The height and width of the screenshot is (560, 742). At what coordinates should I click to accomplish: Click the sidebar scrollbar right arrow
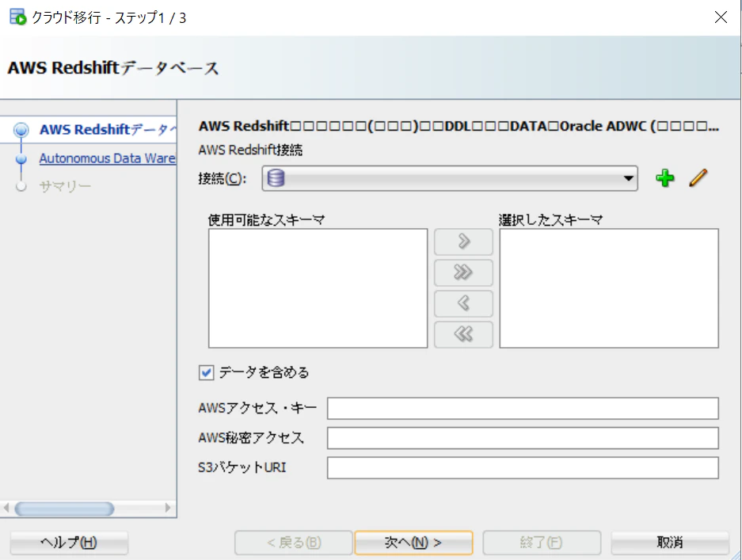click(168, 508)
